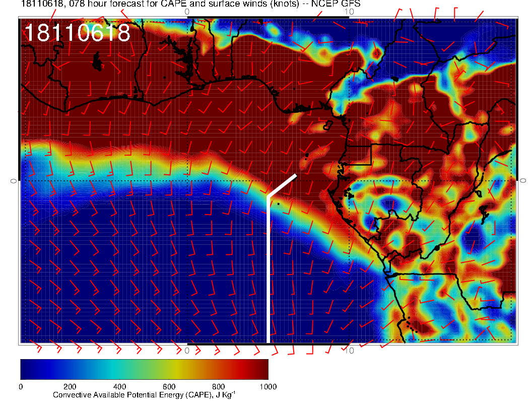Click the 10 longitude label on top axis
Viewport: 532px width, 411px height.
[x=349, y=12]
